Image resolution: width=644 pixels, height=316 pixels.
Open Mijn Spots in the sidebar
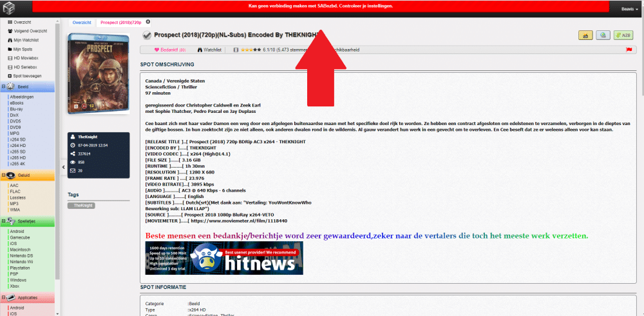tap(20, 50)
